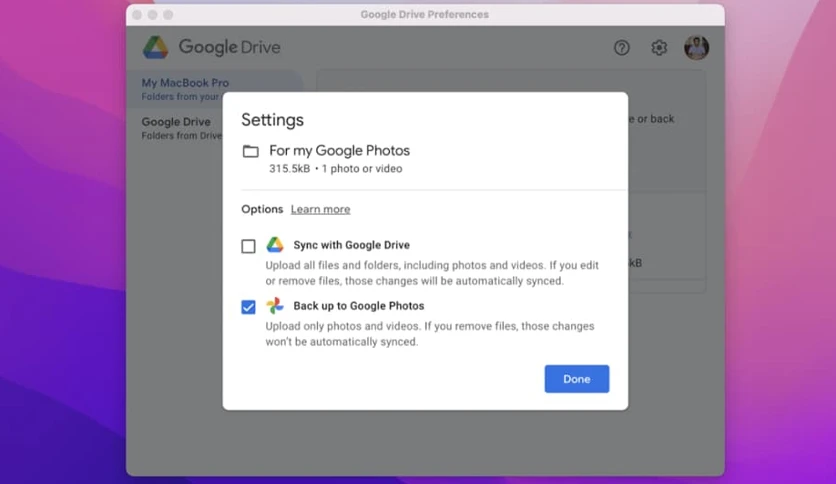Click the 'Google Drive Preferences' window title
Image resolution: width=836 pixels, height=484 pixels.
click(x=424, y=14)
